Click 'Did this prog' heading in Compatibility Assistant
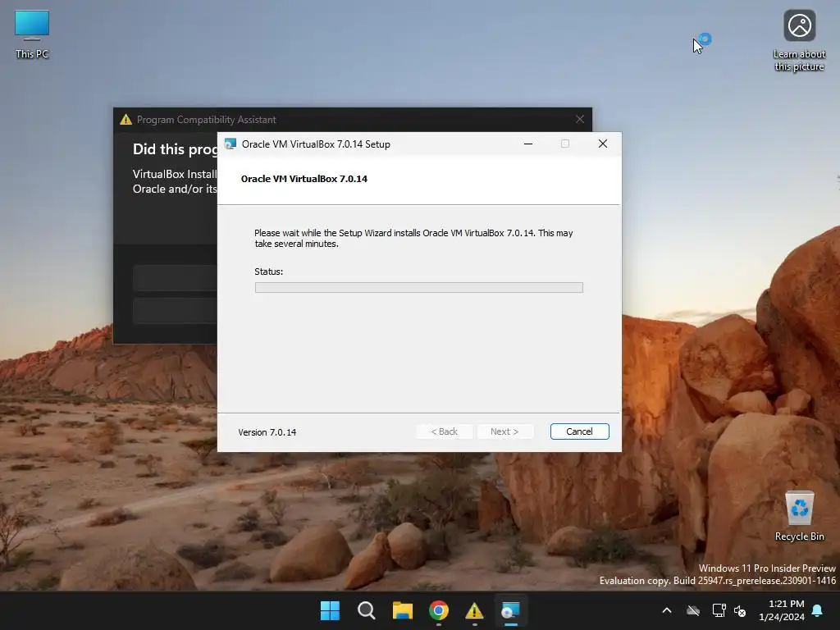Viewport: 840px width, 630px height. pos(176,149)
